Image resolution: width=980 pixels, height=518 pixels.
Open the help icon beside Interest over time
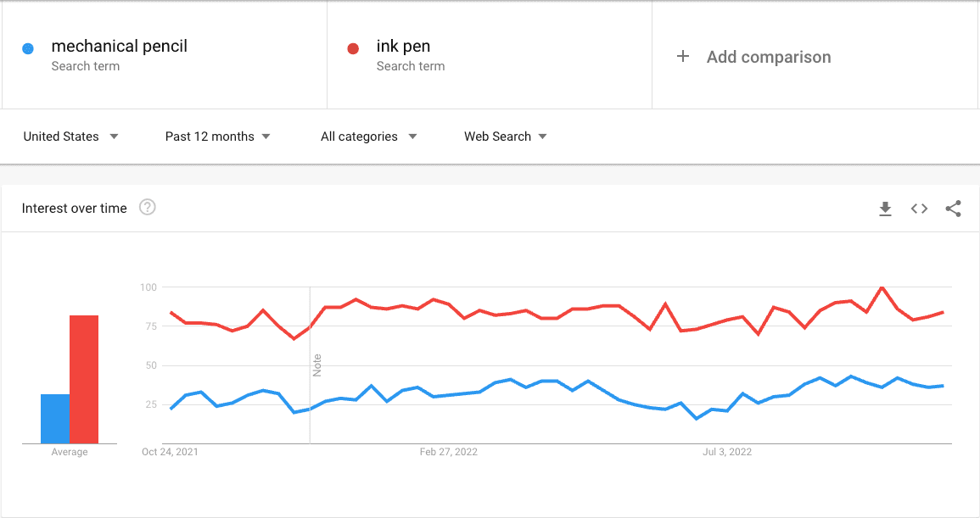[148, 208]
